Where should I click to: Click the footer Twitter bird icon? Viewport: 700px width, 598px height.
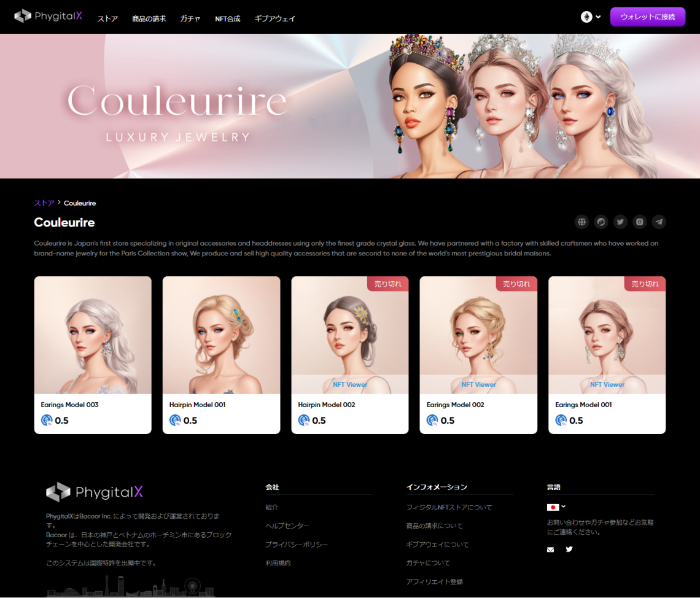pos(569,549)
